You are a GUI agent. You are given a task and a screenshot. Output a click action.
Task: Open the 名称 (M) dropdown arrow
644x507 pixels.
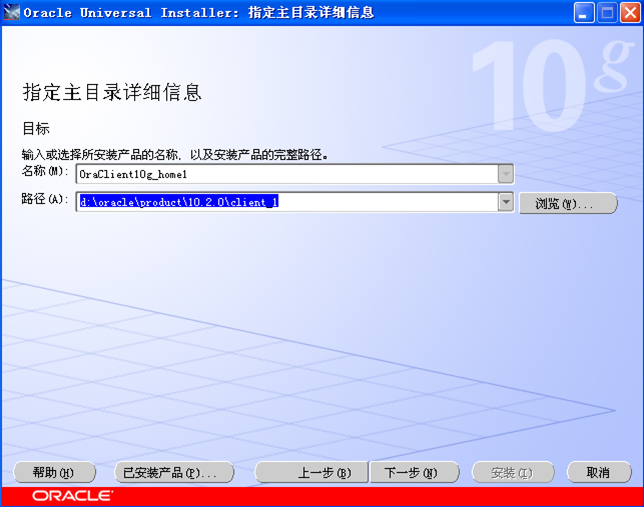click(x=506, y=174)
